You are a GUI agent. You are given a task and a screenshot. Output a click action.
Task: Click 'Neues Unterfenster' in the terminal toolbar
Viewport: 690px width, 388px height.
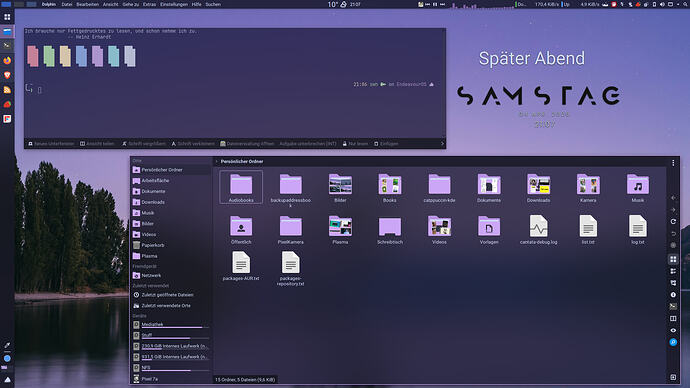tap(51, 144)
